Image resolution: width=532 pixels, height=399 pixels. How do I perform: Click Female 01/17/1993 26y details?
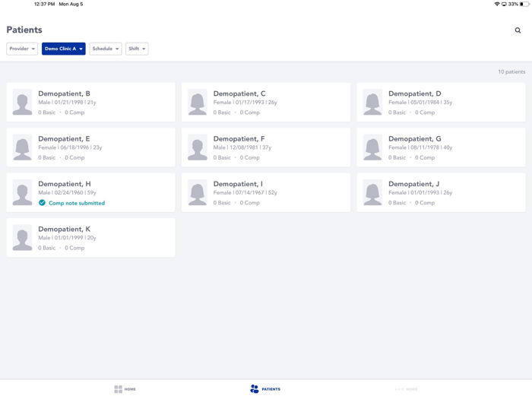(x=245, y=103)
